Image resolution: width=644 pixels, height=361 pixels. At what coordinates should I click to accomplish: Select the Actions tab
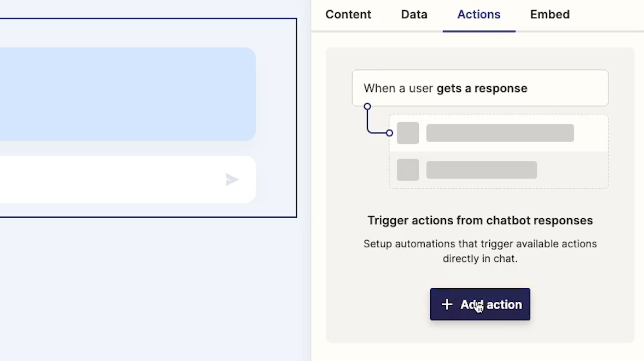[479, 14]
